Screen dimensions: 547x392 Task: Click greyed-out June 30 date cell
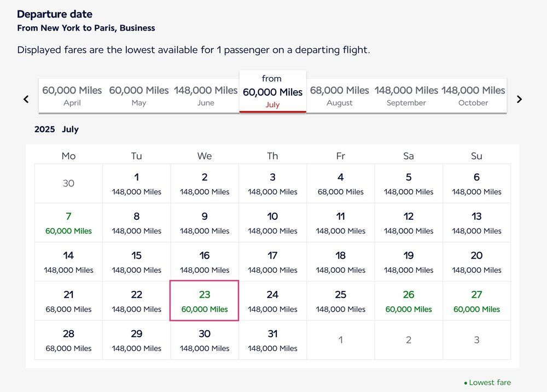[68, 184]
